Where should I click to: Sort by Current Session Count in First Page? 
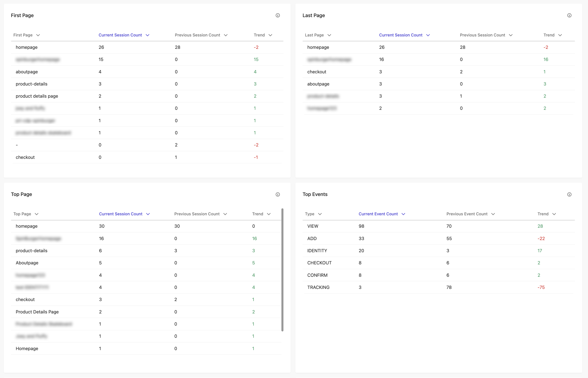[x=124, y=35]
